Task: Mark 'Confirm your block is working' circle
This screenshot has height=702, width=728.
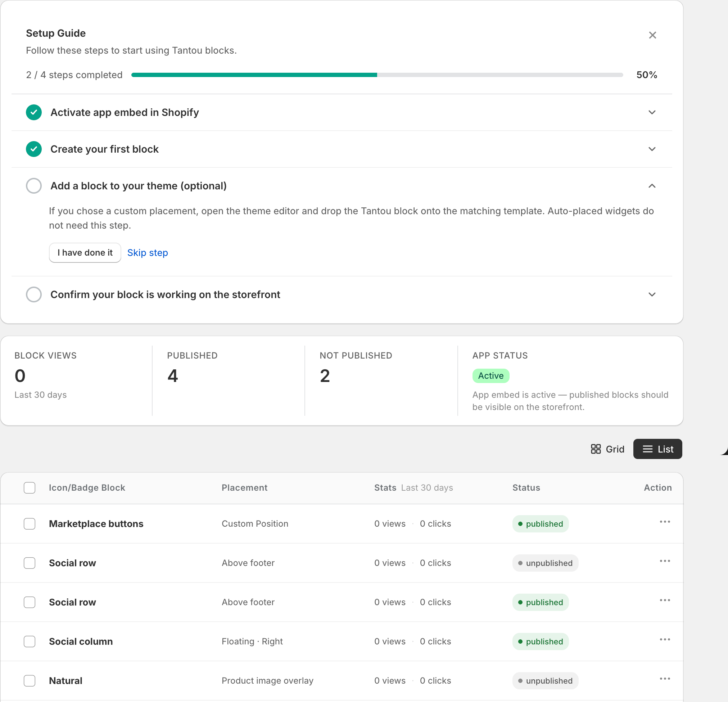Action: coord(34,294)
